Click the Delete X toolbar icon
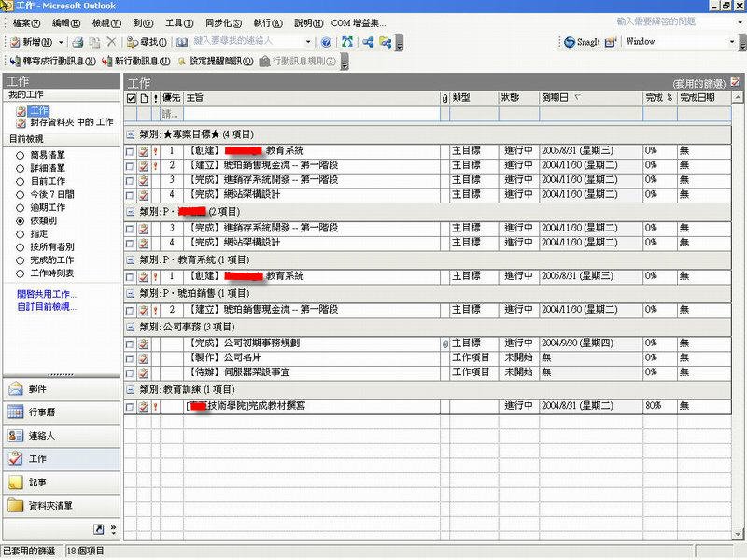 (111, 42)
